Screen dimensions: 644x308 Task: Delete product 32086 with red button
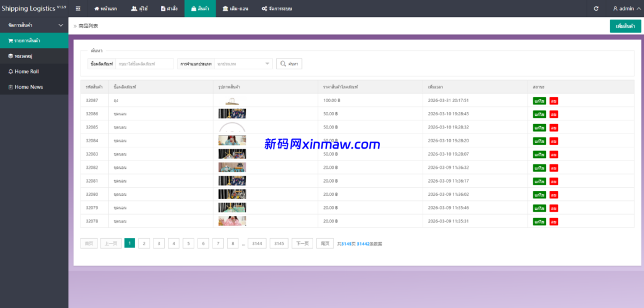[553, 114]
